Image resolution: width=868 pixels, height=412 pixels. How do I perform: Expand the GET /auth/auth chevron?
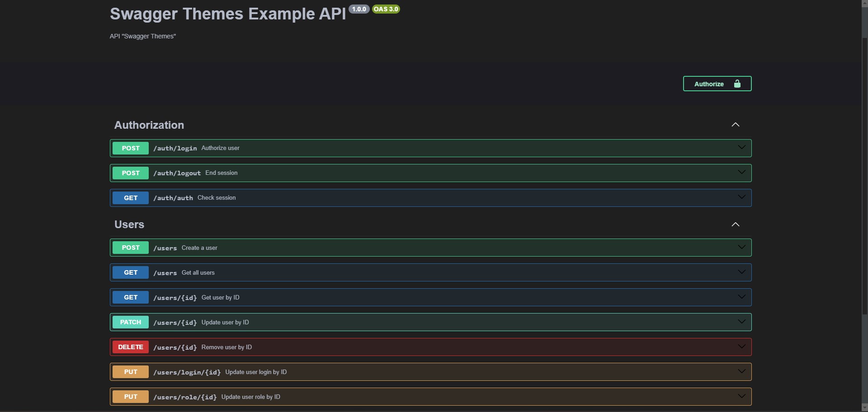click(x=741, y=197)
